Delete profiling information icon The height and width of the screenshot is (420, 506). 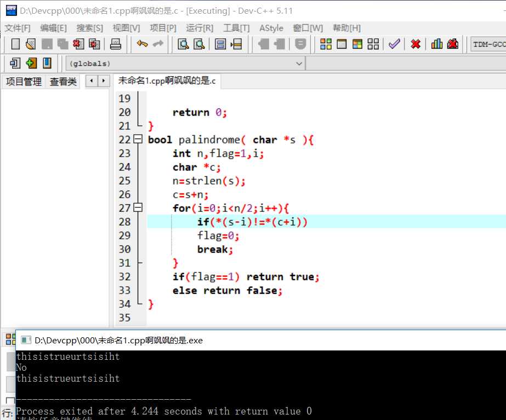453,44
